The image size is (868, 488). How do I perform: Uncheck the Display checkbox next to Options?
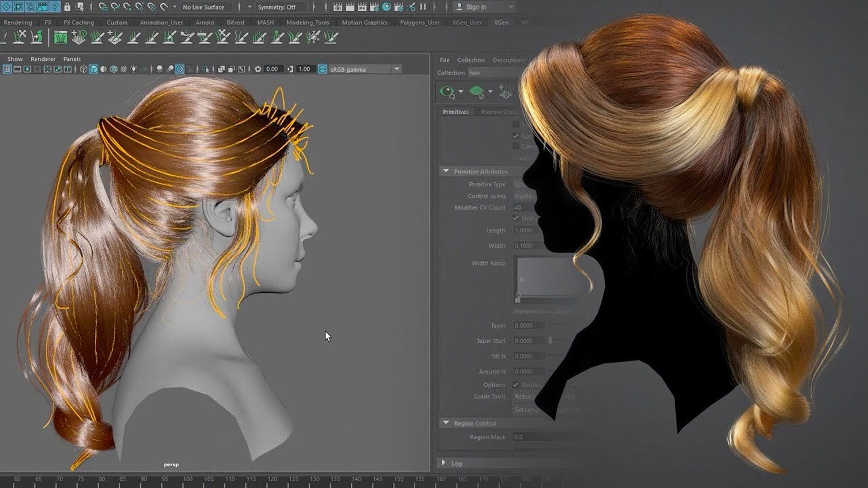515,385
